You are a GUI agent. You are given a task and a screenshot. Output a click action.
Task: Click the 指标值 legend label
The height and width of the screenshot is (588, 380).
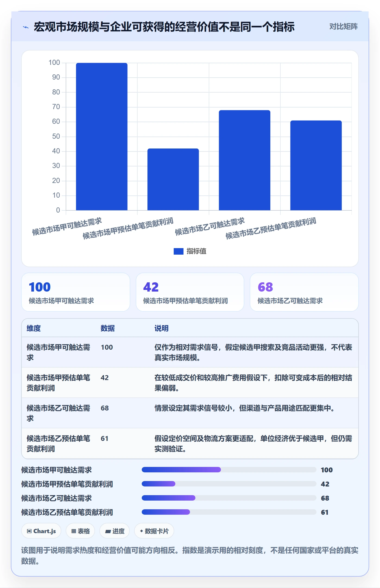pyautogui.click(x=196, y=251)
